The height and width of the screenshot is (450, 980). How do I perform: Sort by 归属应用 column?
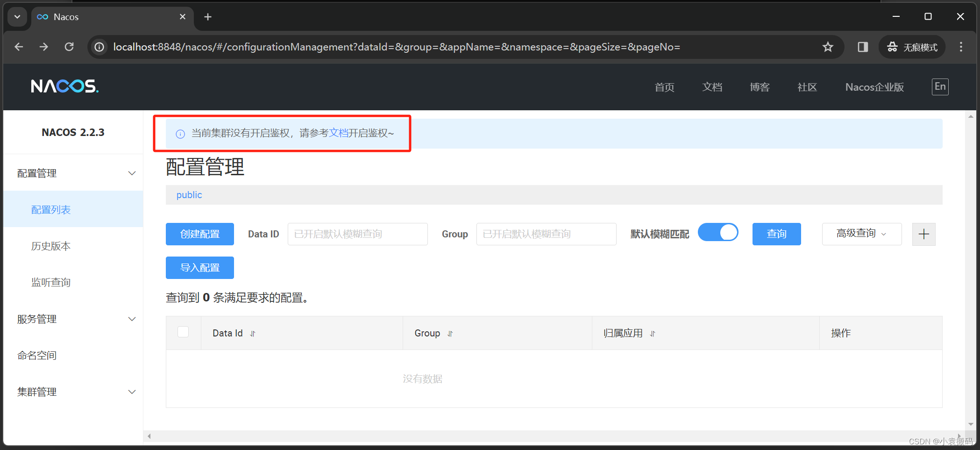click(x=653, y=334)
